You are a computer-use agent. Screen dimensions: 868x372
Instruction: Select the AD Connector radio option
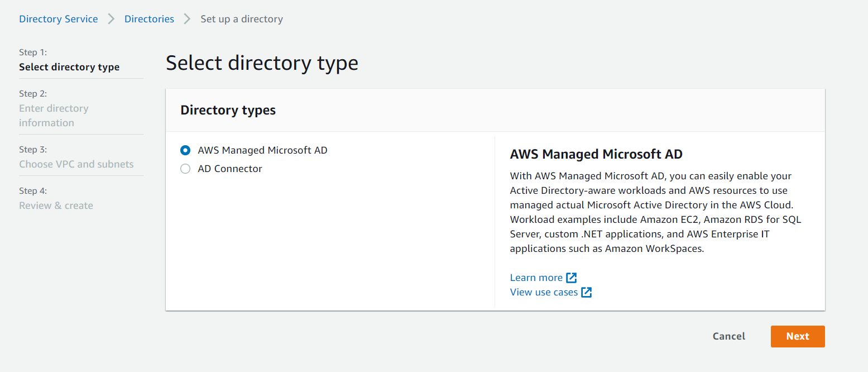tap(185, 169)
